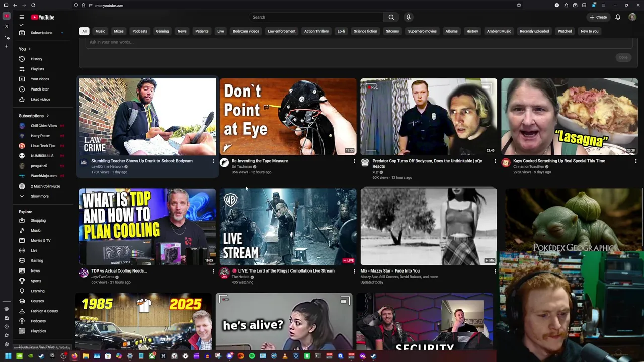Reload the page in the browser

(33, 5)
